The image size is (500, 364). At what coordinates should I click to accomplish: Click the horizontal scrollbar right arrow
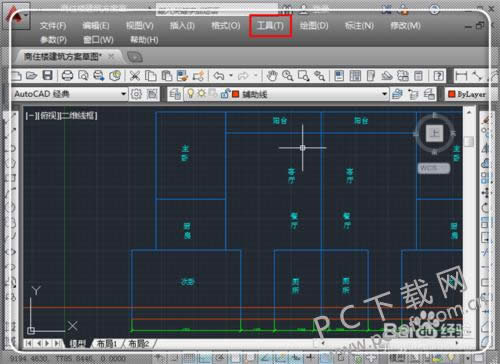[457, 342]
